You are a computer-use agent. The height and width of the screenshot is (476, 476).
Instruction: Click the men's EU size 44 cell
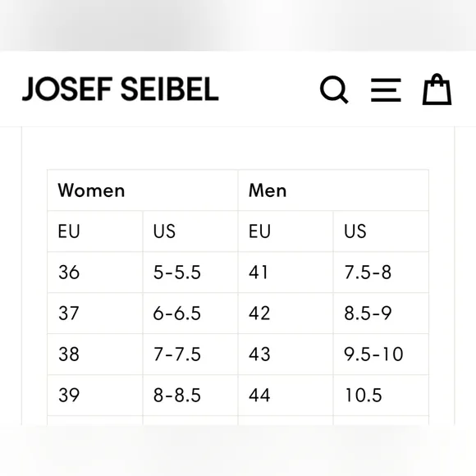coord(286,396)
